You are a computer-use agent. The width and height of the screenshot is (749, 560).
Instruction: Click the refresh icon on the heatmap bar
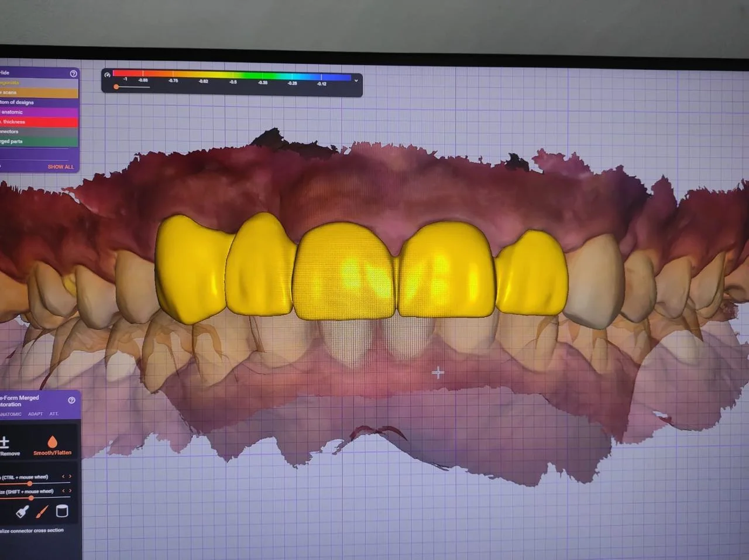pyautogui.click(x=107, y=75)
